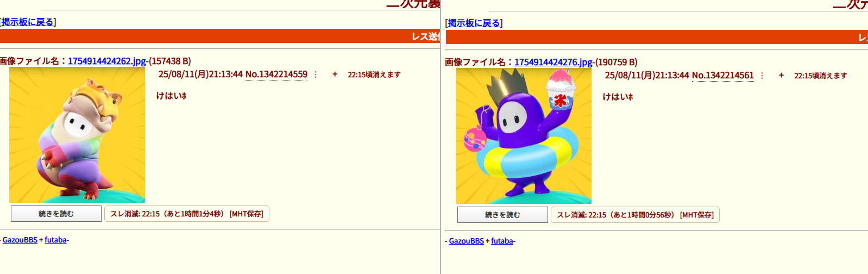This screenshot has height=274, width=868.
Task: Open the post menu dots for No.1342214561
Action: [x=762, y=76]
